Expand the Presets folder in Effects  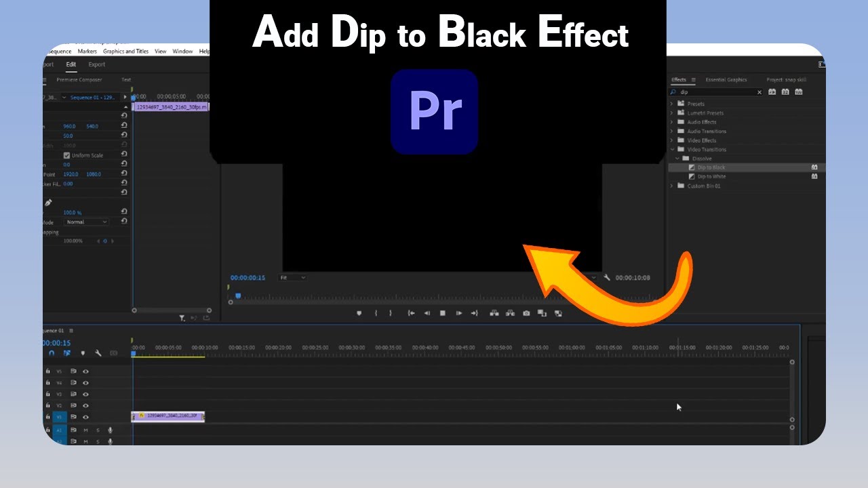tap(672, 104)
